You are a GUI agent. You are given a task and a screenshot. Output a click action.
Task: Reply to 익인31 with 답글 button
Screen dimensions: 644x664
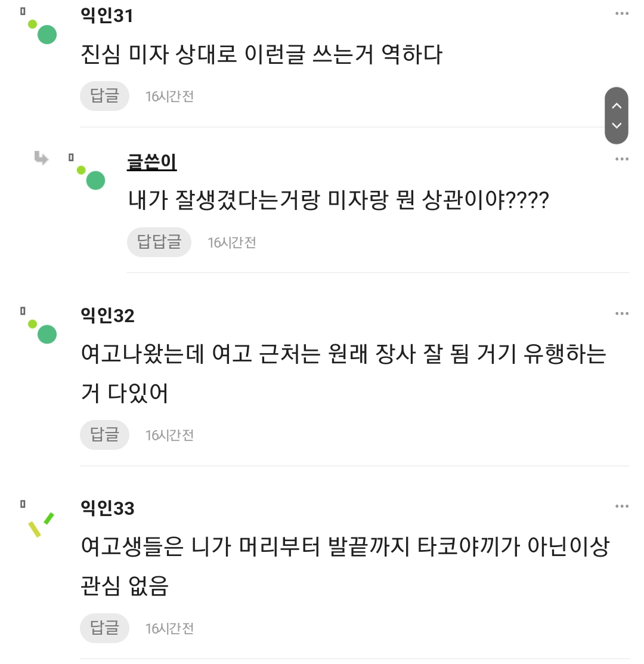tap(104, 96)
